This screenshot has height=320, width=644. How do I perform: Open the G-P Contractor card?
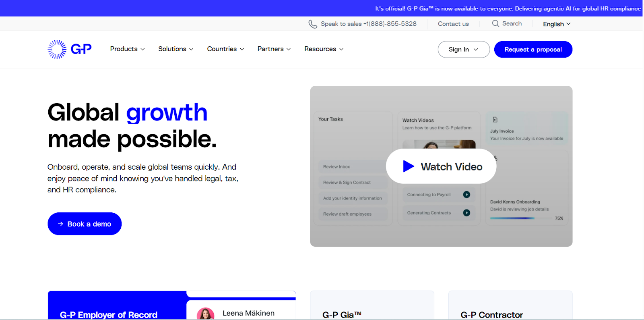point(510,305)
